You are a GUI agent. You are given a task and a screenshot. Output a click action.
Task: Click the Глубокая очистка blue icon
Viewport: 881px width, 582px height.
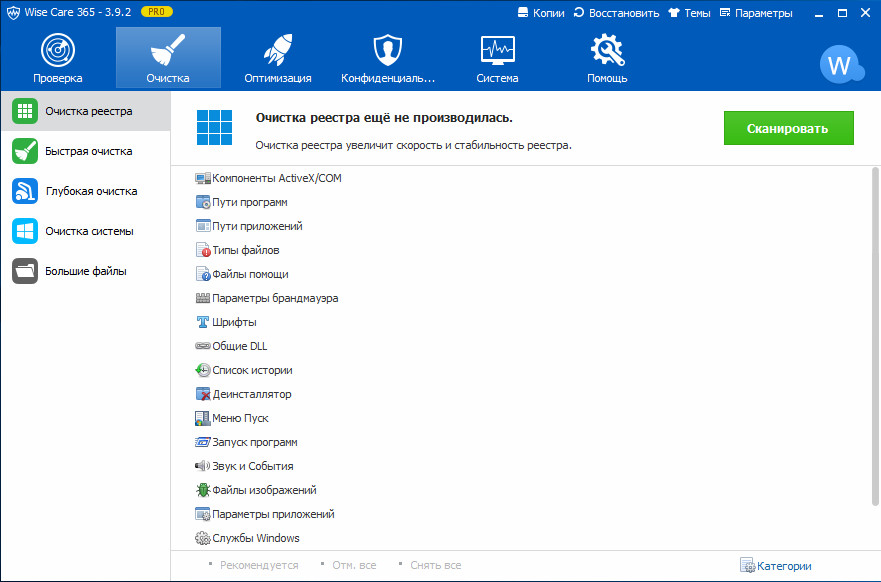(x=25, y=191)
